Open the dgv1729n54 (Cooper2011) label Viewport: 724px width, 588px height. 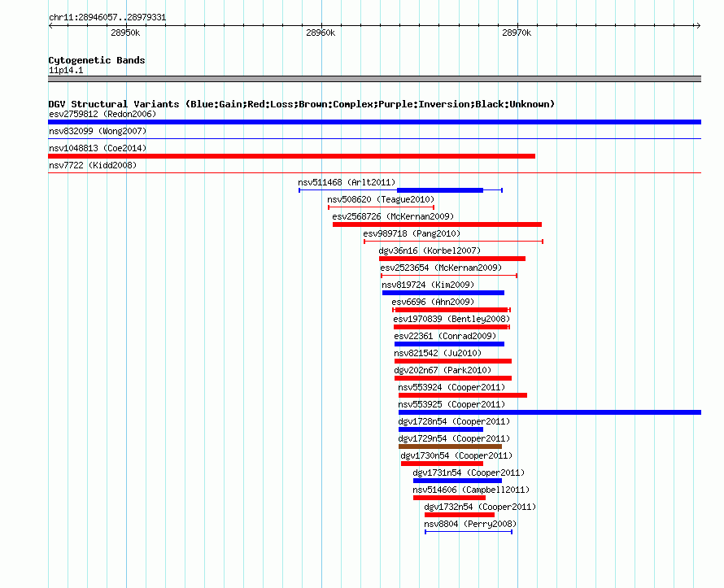(455, 438)
